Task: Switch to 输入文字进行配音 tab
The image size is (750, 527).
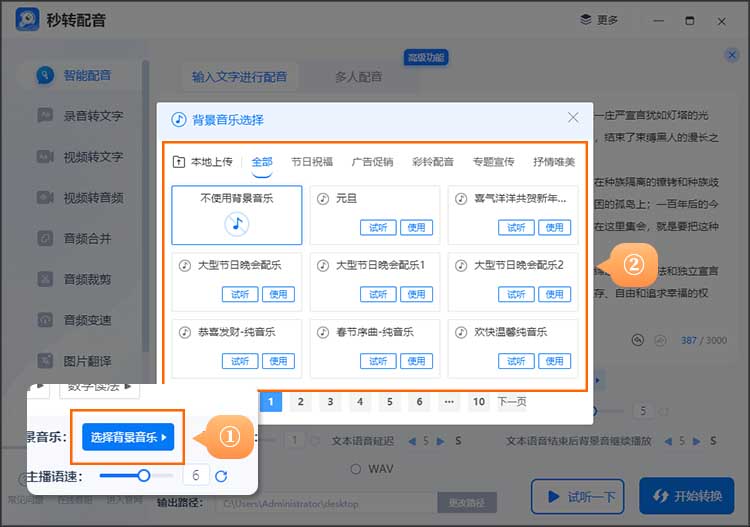Action: click(x=239, y=77)
